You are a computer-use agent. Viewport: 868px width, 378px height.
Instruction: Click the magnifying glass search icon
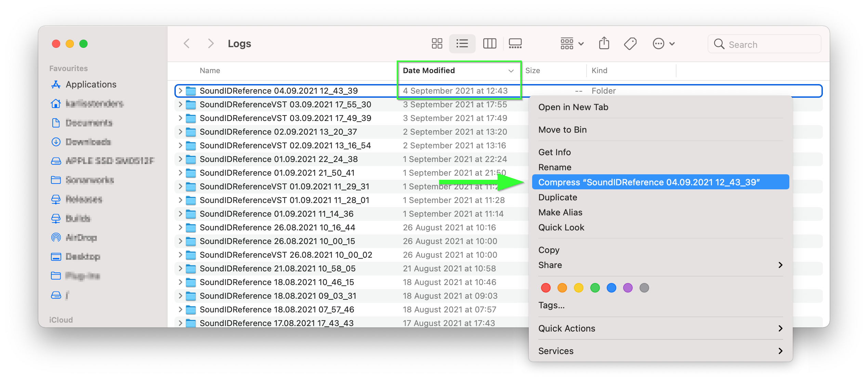[x=719, y=44]
